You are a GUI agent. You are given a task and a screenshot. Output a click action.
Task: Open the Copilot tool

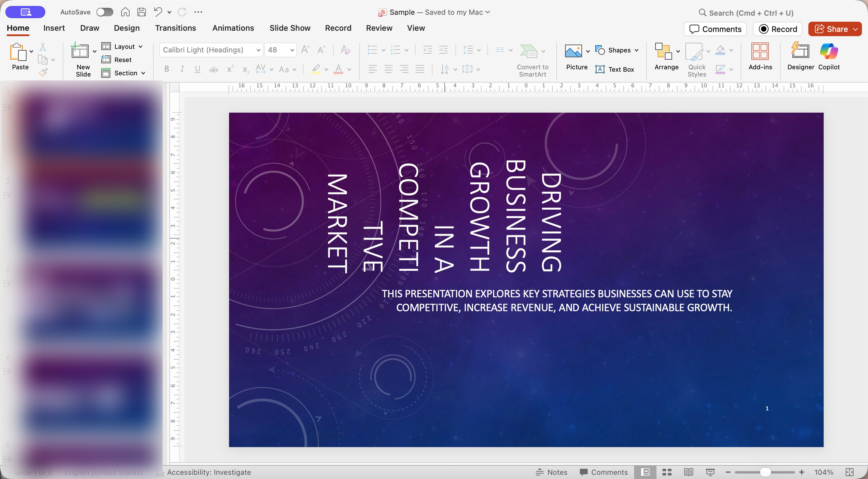[829, 52]
